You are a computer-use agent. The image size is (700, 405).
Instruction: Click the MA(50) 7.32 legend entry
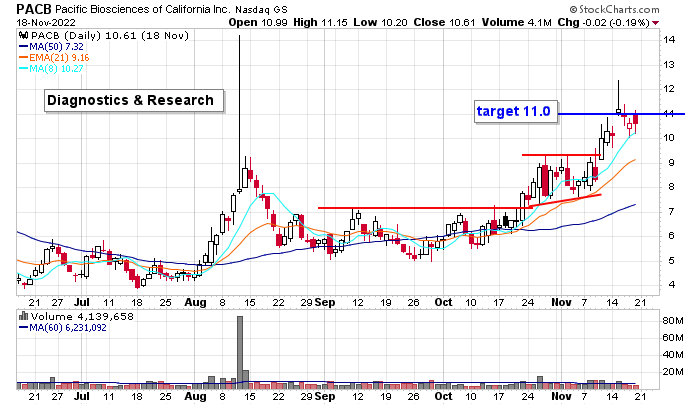pyautogui.click(x=51, y=46)
